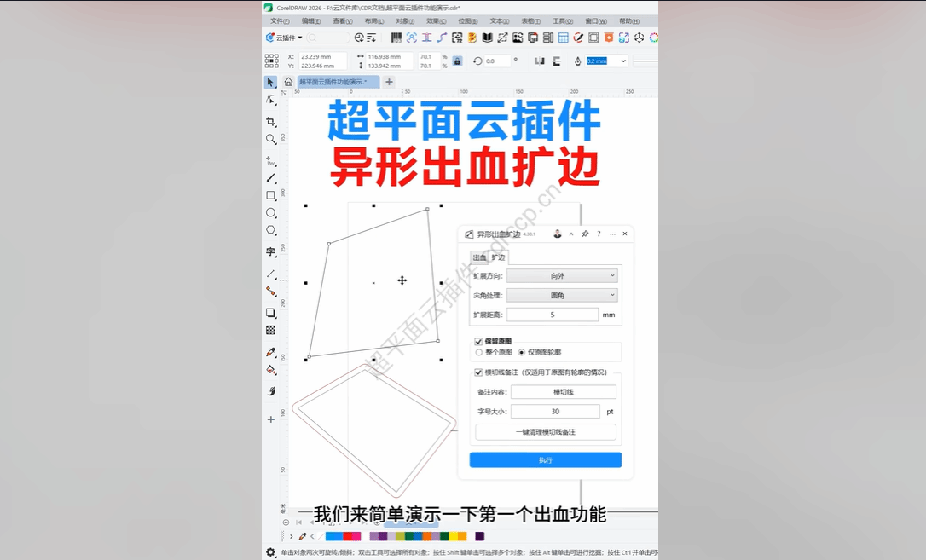This screenshot has width=926, height=560.
Task: Select the Zoom magnifier tool
Action: coord(270,139)
